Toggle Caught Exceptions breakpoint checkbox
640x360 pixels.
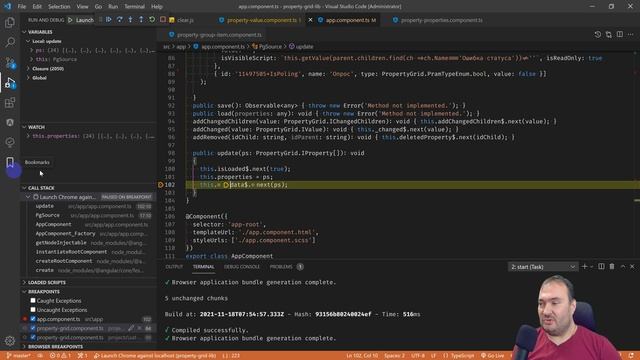click(33, 300)
